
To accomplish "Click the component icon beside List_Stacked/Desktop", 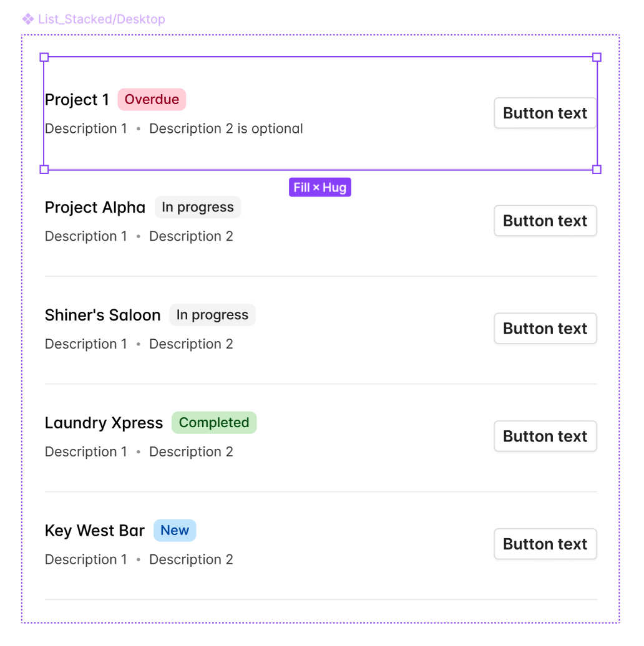I will (x=28, y=19).
